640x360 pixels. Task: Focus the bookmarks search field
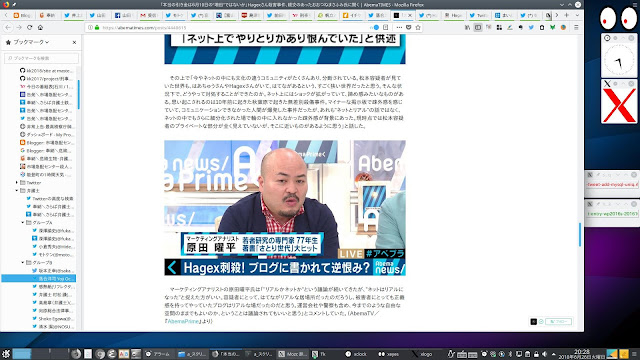click(x=41, y=58)
